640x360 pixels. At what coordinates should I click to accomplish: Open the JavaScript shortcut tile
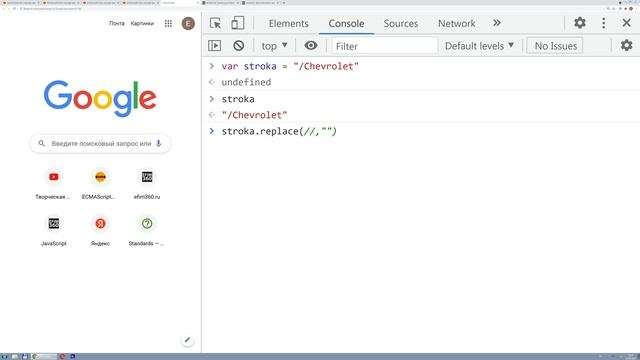click(x=53, y=231)
